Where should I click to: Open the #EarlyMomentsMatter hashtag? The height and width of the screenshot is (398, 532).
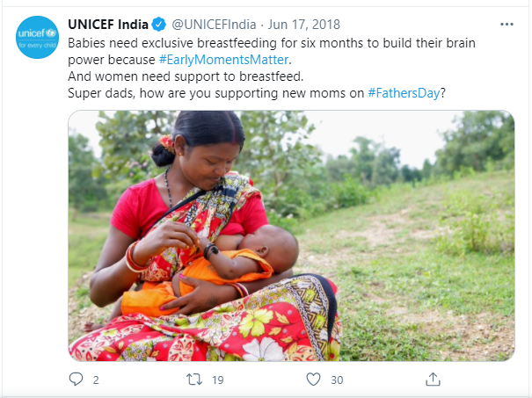(223, 60)
